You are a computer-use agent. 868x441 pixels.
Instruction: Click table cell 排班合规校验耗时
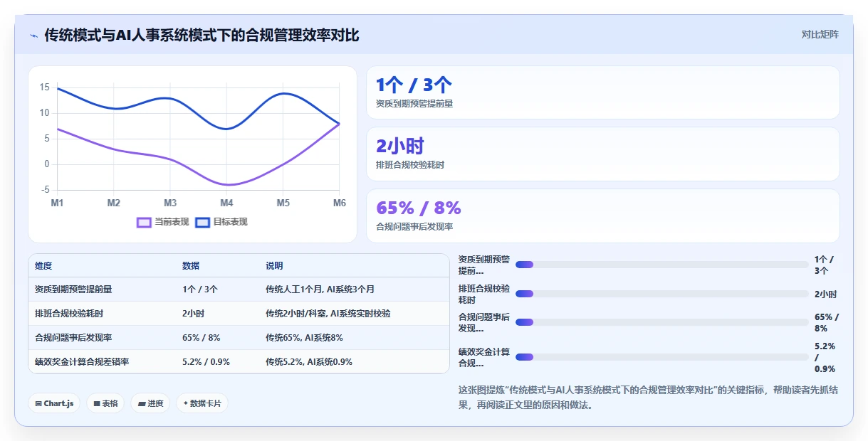69,314
